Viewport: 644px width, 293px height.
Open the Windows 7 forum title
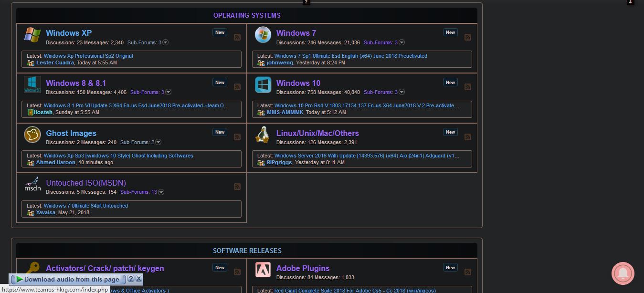pos(296,33)
